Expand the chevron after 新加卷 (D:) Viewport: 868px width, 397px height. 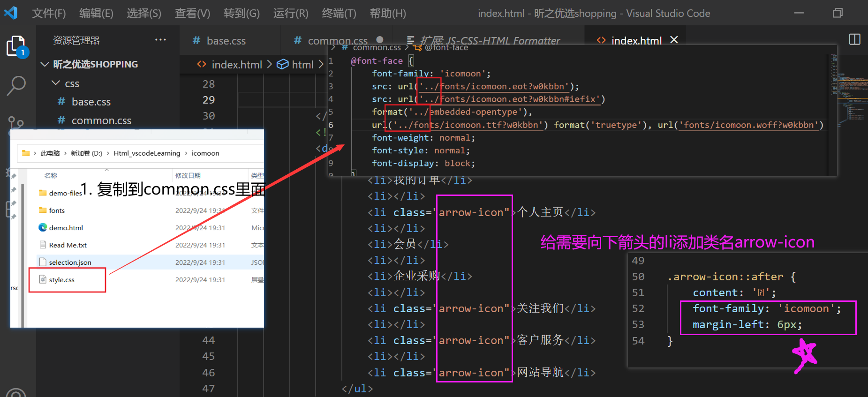pos(108,153)
